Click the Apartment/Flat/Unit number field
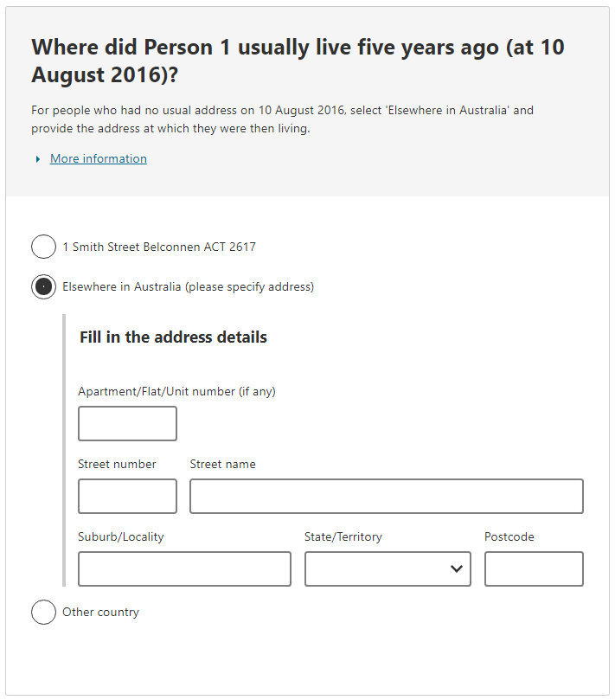 coord(127,423)
